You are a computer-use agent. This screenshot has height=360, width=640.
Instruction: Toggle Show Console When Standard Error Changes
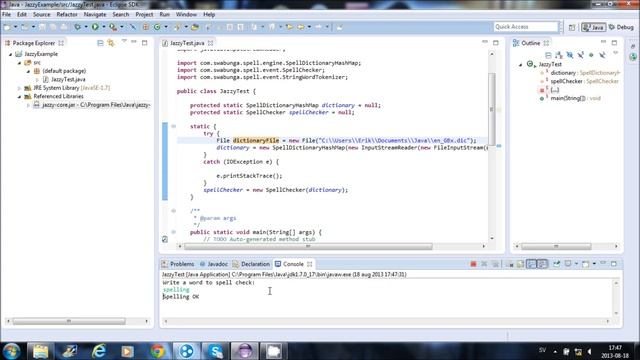coord(542,264)
